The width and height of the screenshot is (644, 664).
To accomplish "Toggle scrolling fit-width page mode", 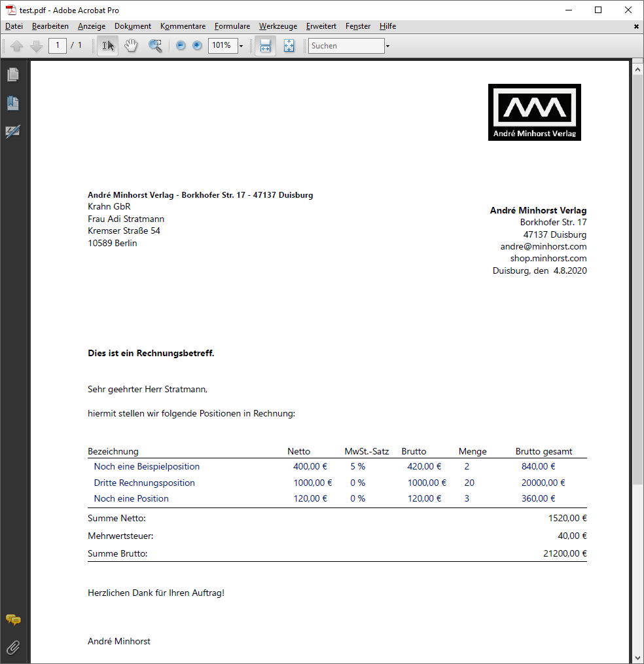I will click(265, 46).
